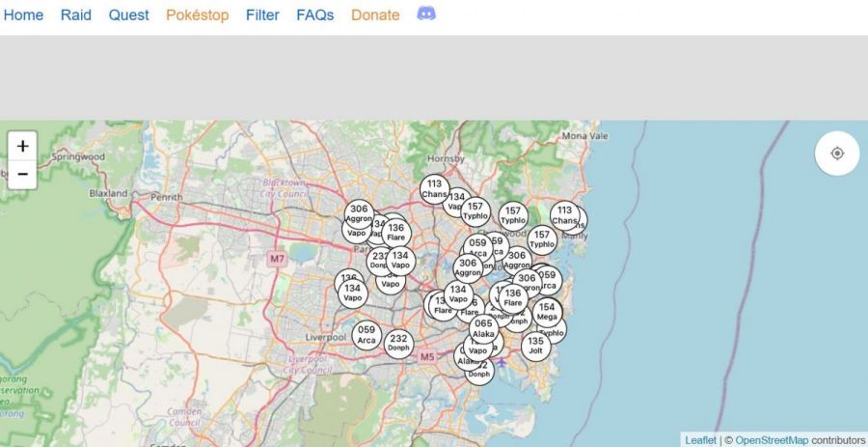Select the 135 Jolt map marker

pyautogui.click(x=535, y=347)
